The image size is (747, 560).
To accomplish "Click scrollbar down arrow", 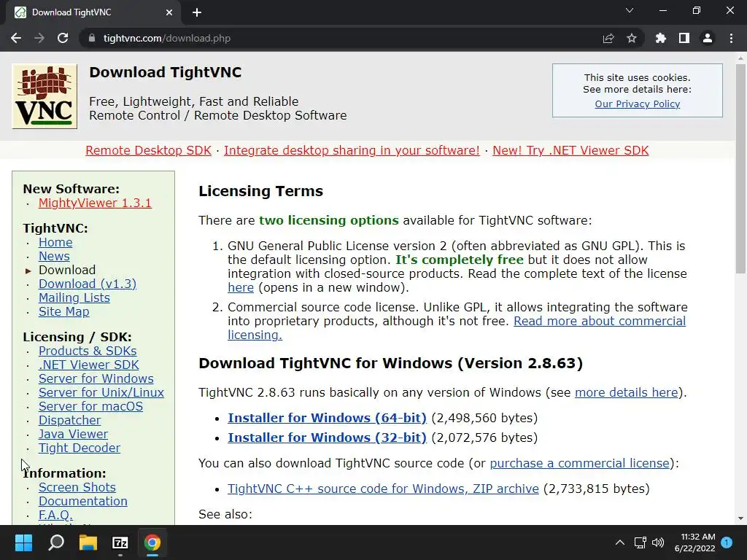I will pos(740,518).
